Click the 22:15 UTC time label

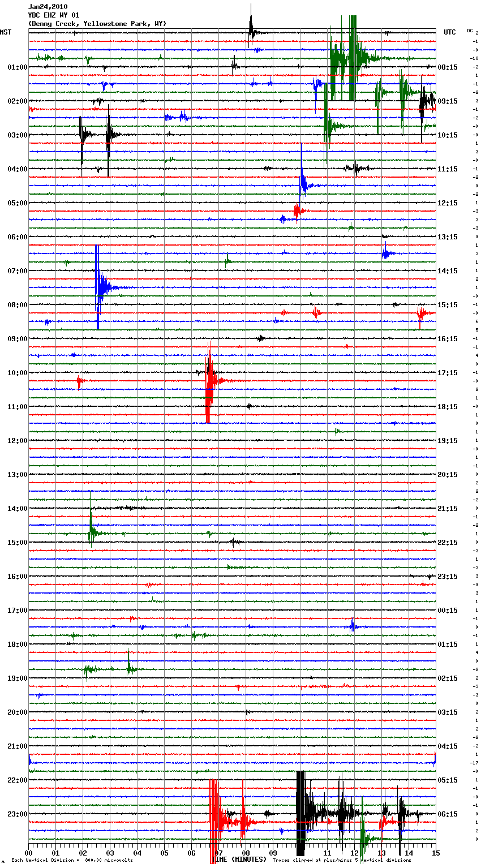(448, 543)
